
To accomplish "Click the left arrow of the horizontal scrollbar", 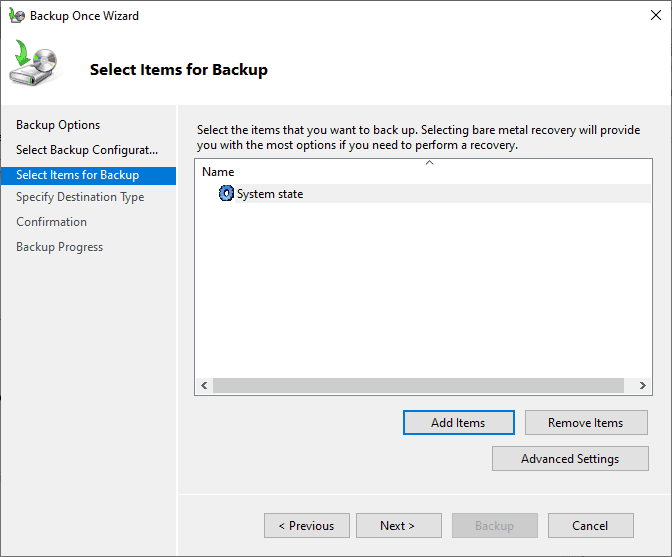I will pos(204,386).
